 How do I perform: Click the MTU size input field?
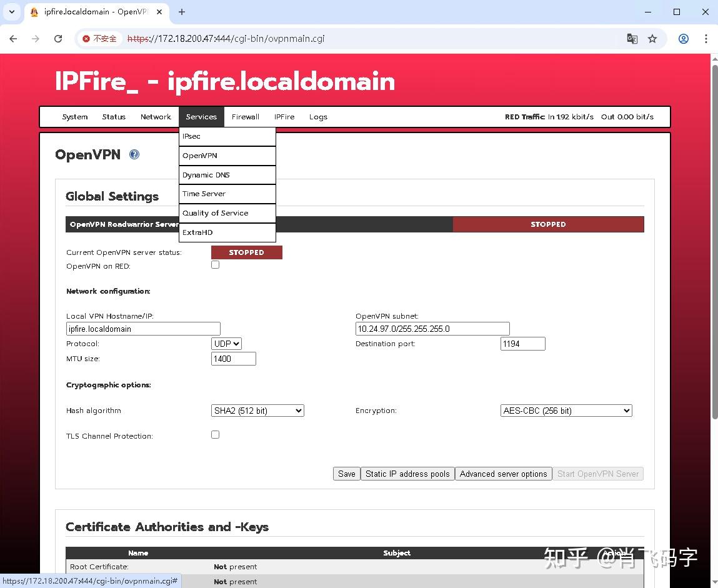click(233, 358)
